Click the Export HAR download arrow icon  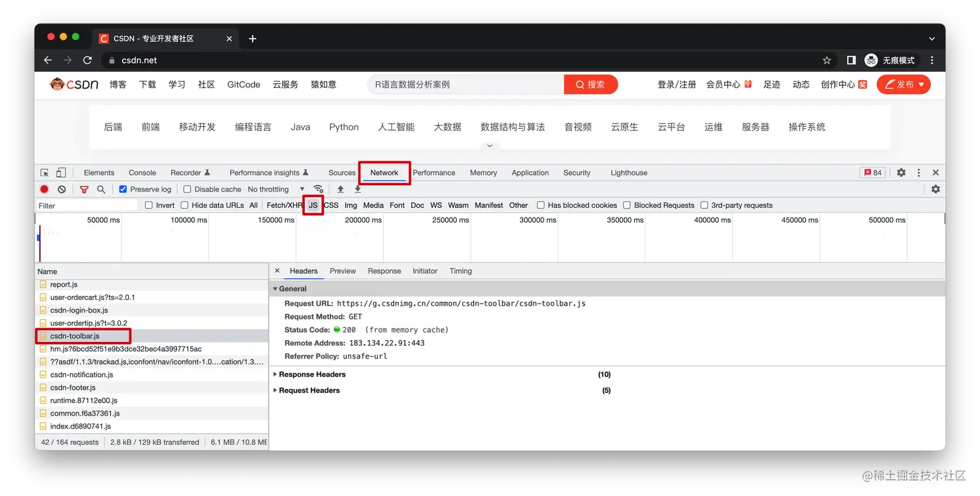(357, 189)
